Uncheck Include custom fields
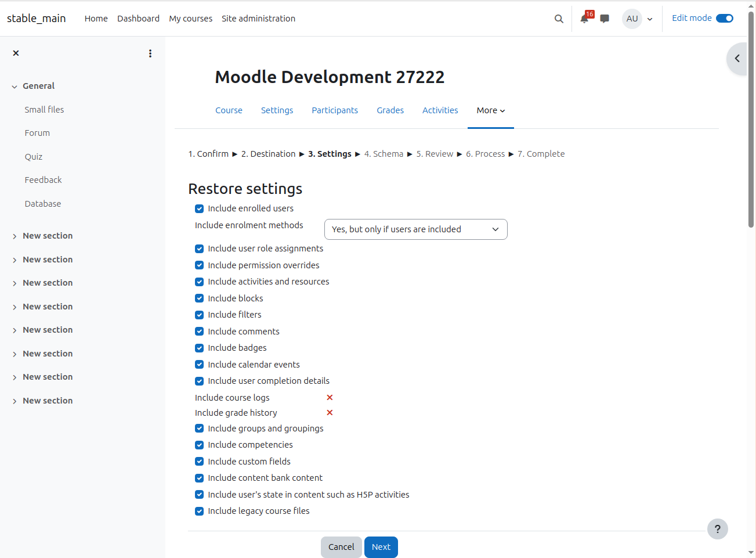Viewport: 756px width, 558px height. coord(199,462)
